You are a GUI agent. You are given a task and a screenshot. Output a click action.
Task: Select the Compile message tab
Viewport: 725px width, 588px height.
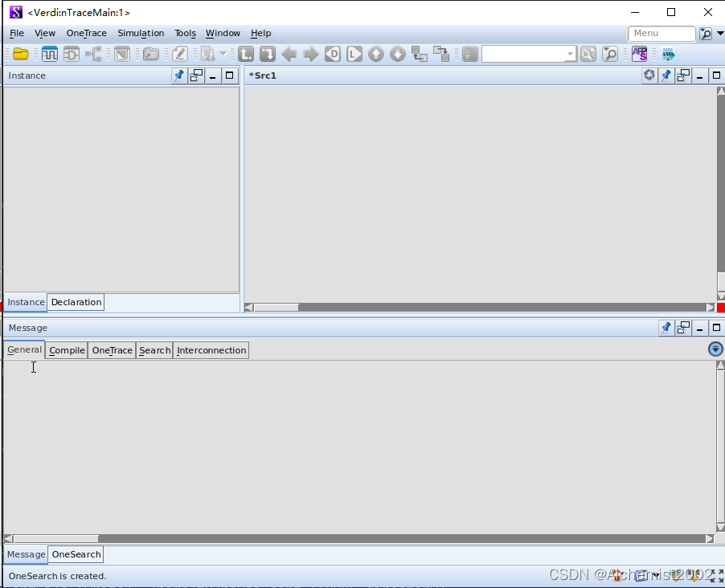point(67,350)
